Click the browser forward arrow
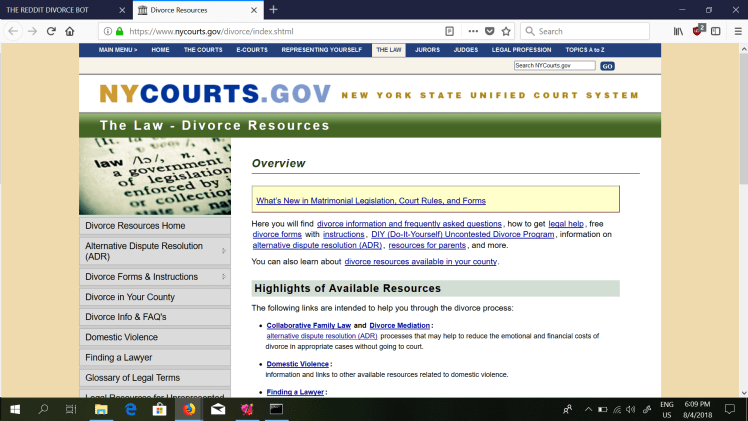The width and height of the screenshot is (748, 421). click(32, 31)
